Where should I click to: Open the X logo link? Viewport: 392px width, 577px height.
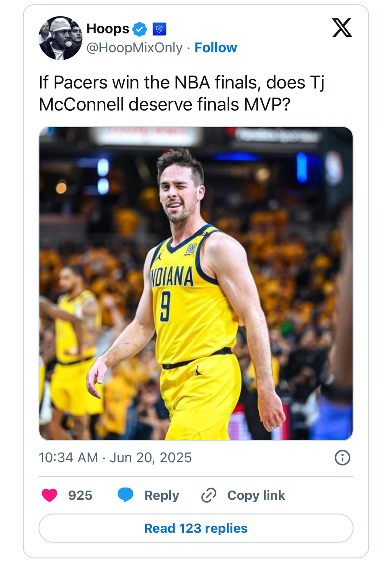tap(342, 28)
